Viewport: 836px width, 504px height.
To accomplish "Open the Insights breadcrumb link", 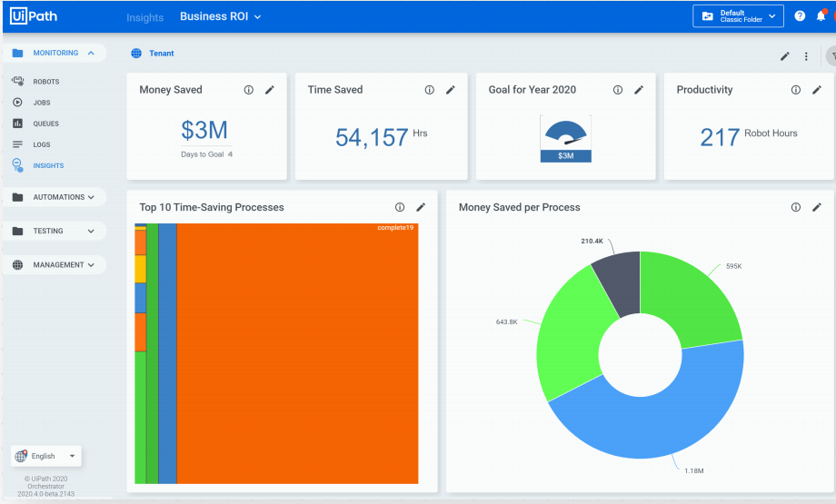I will (x=144, y=17).
